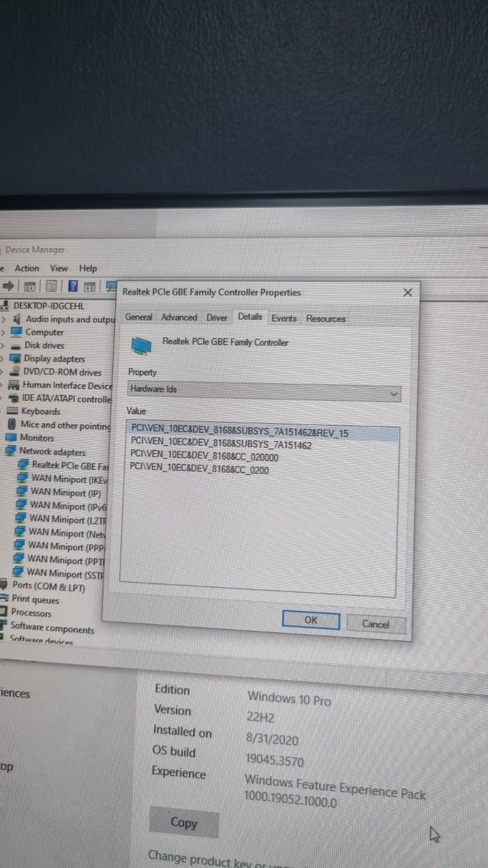This screenshot has width=488, height=868.
Task: Click the Monitors category icon
Action: [x=11, y=437]
